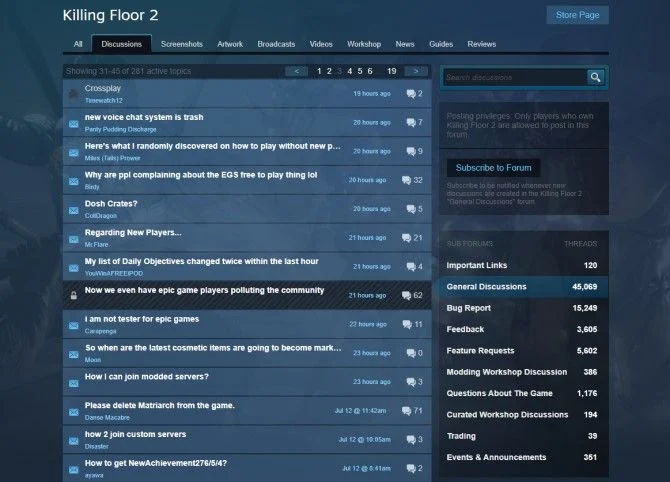Click reply bubble icon on 'Dosh Crates?' row
The width and height of the screenshot is (670, 482).
[x=411, y=209]
